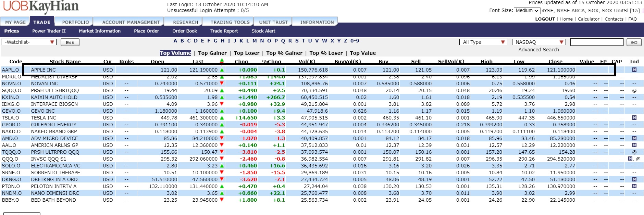Open the Order Book page
The width and height of the screenshot is (644, 215).
coord(185,31)
